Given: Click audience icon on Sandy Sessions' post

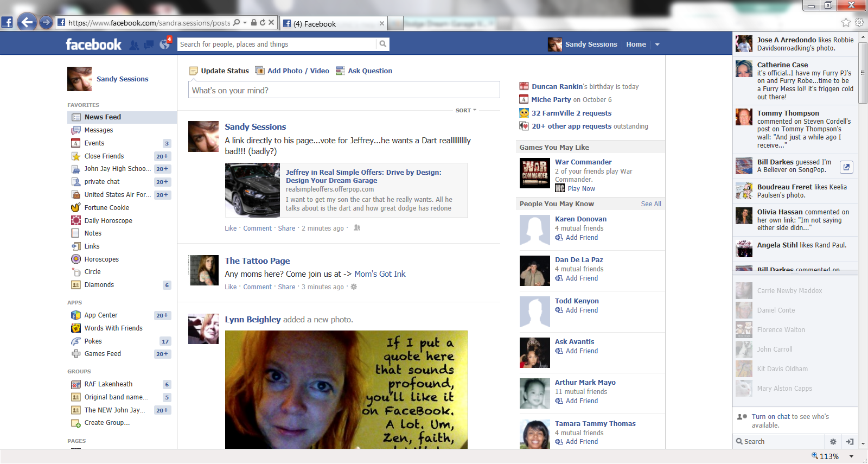Looking at the screenshot, I should click(x=357, y=228).
